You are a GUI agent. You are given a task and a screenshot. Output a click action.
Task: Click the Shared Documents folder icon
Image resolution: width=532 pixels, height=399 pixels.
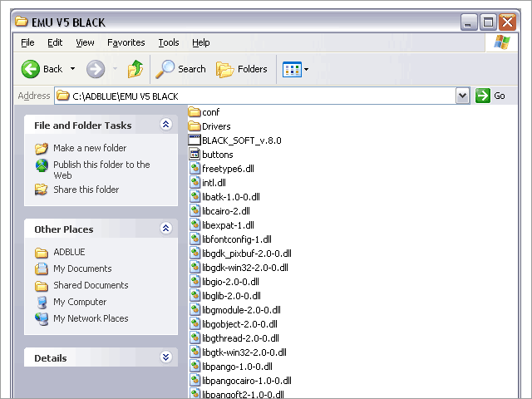[42, 286]
